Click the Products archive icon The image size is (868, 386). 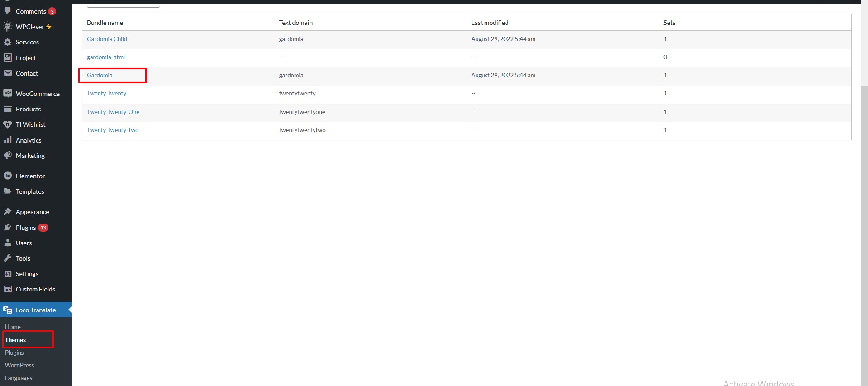point(8,109)
